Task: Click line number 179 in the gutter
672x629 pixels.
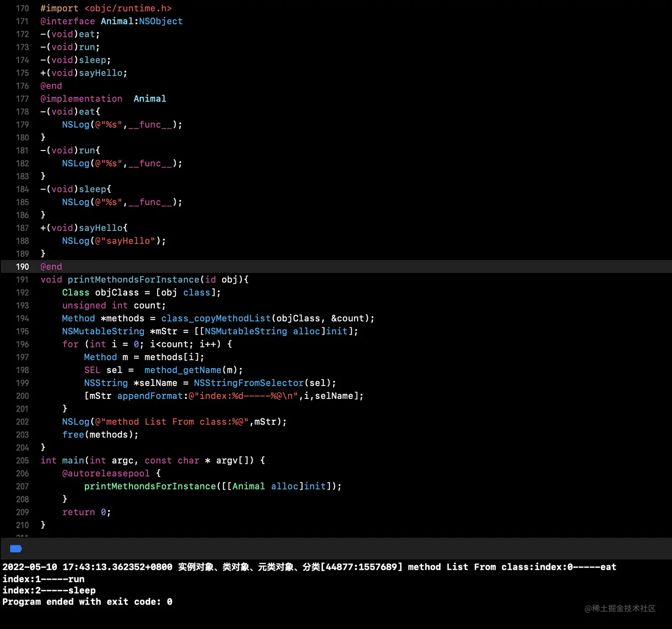Action: click(x=22, y=125)
